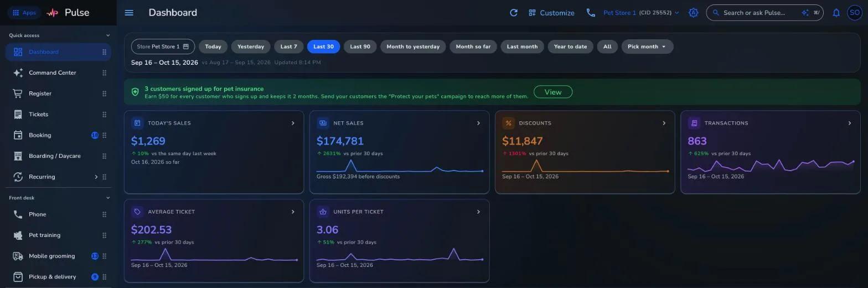Click the Pet training dog icon
The width and height of the screenshot is (868, 288).
[18, 235]
